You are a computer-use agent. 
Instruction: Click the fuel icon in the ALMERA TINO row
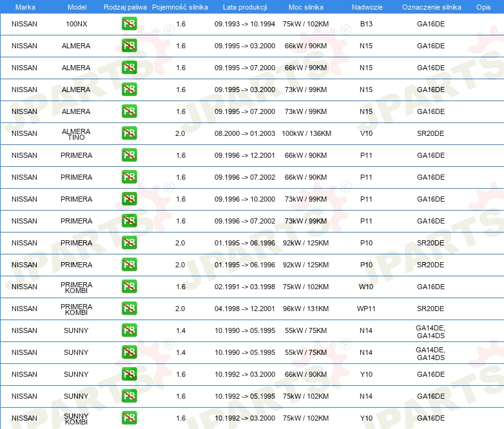(129, 133)
